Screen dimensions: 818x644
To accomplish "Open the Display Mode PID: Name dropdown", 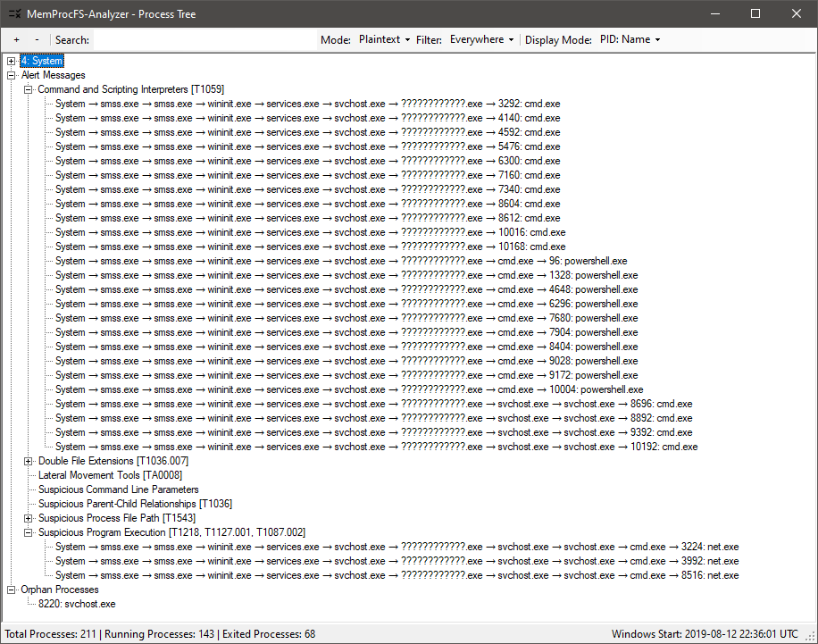I will [630, 40].
